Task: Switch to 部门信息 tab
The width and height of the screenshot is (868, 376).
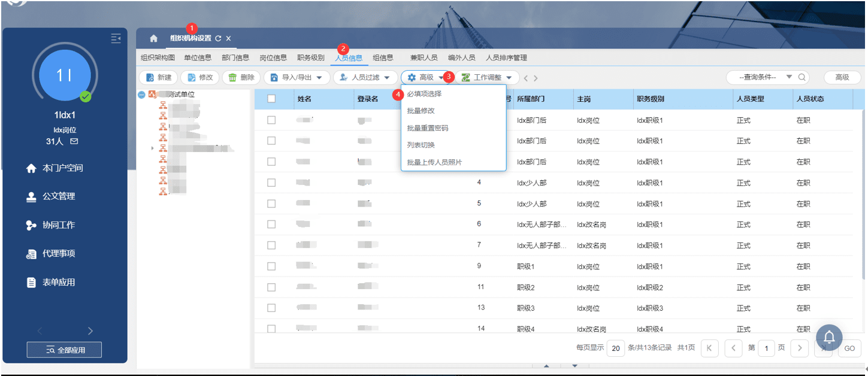Action: tap(235, 58)
